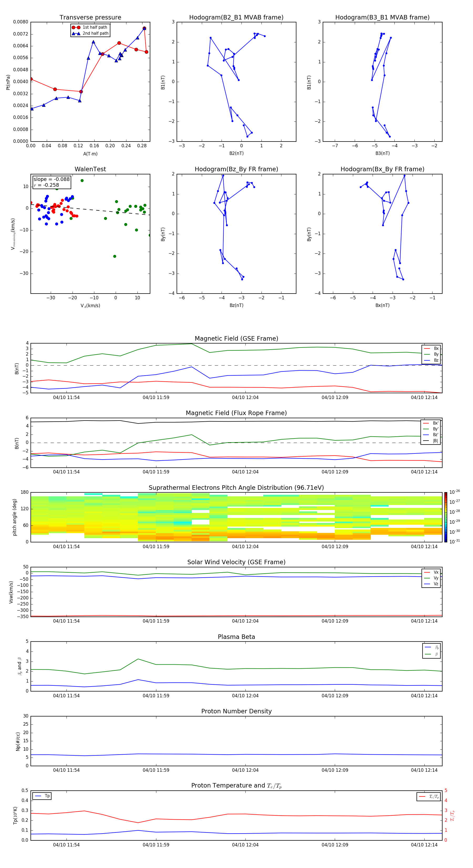
Task: Click the 'pitch angle (deg)' axis label
Action: tap(14, 517)
